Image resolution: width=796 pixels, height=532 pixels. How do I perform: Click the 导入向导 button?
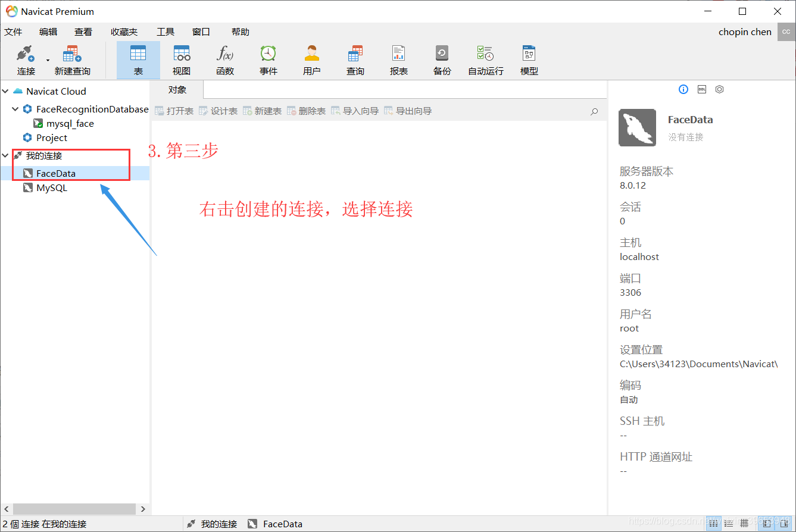point(355,111)
